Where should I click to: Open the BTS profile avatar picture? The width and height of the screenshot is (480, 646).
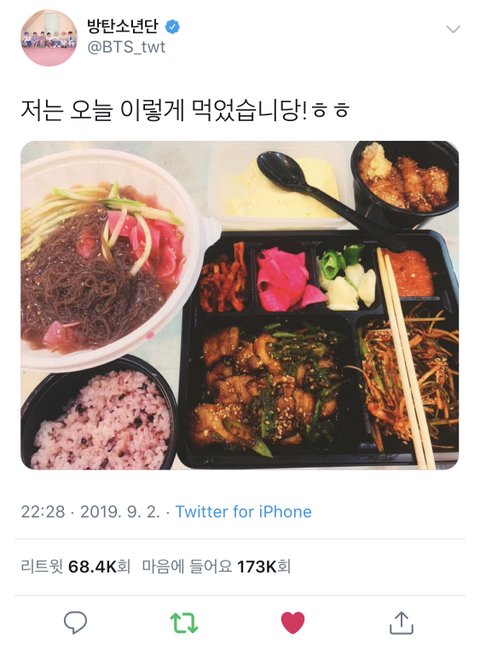click(49, 38)
